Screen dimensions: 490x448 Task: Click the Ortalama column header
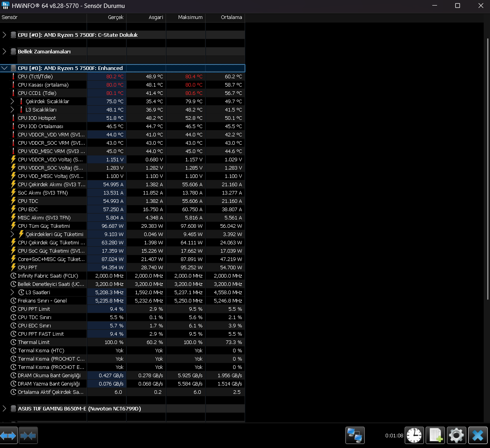pos(225,17)
